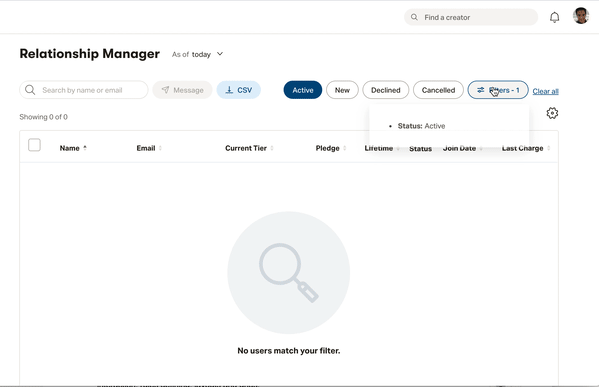This screenshot has width=599, height=387.
Task: Click the Relationship Manager heading
Action: click(x=90, y=54)
